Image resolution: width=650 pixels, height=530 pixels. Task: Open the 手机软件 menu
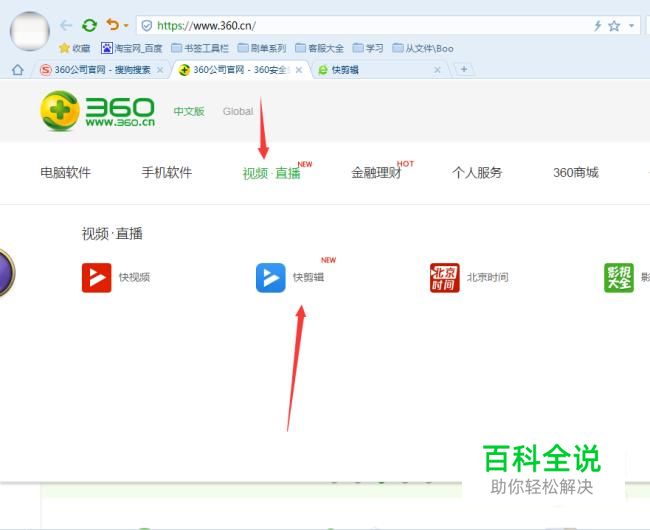tap(167, 172)
